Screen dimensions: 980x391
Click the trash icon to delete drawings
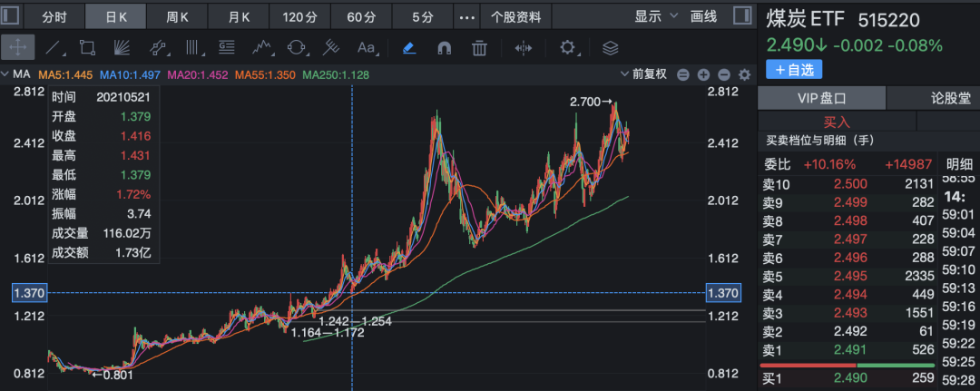(479, 47)
